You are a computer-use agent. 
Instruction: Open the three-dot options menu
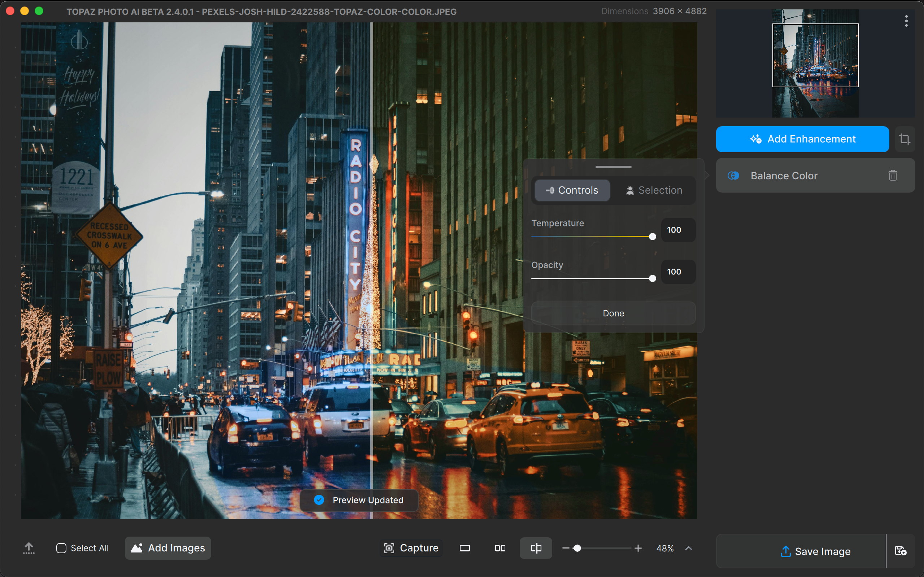click(x=906, y=21)
